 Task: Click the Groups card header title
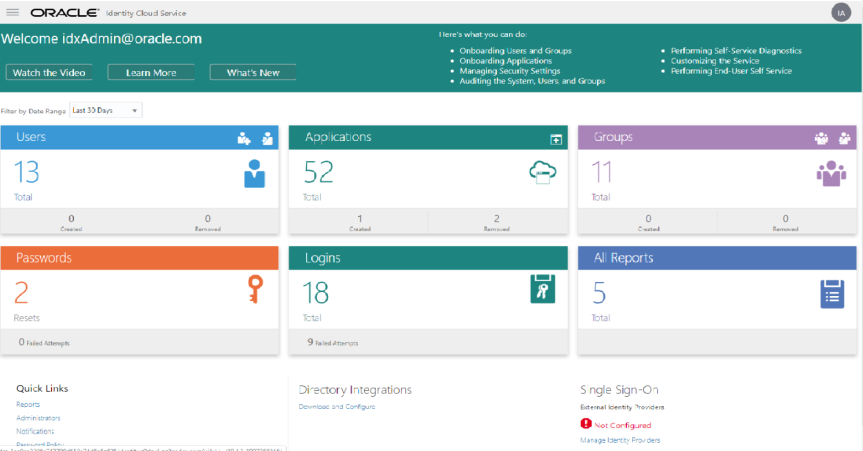613,137
